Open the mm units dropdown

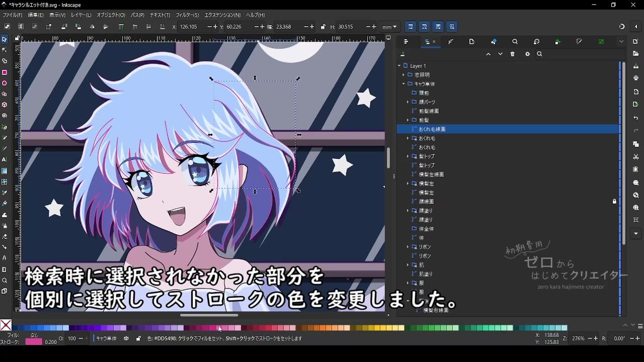click(x=389, y=27)
